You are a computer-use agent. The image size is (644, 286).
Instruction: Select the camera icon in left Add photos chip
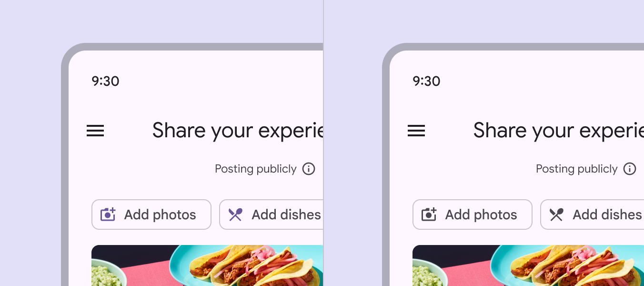[108, 214]
